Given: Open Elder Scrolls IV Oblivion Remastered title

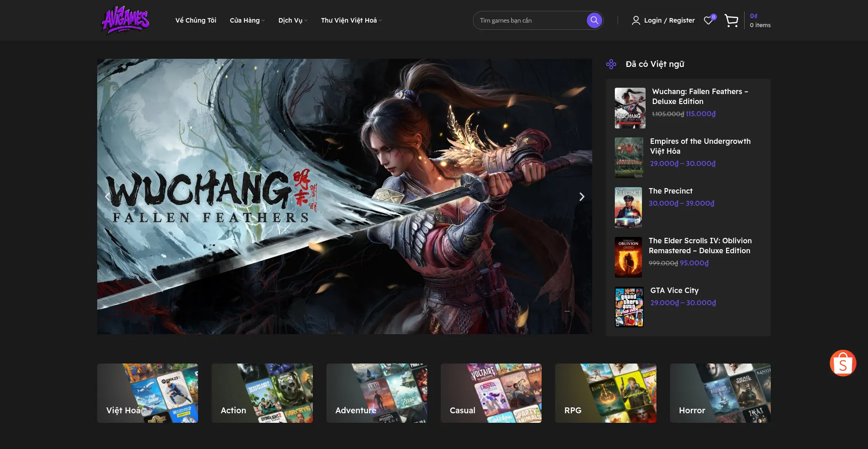Looking at the screenshot, I should pyautogui.click(x=700, y=246).
